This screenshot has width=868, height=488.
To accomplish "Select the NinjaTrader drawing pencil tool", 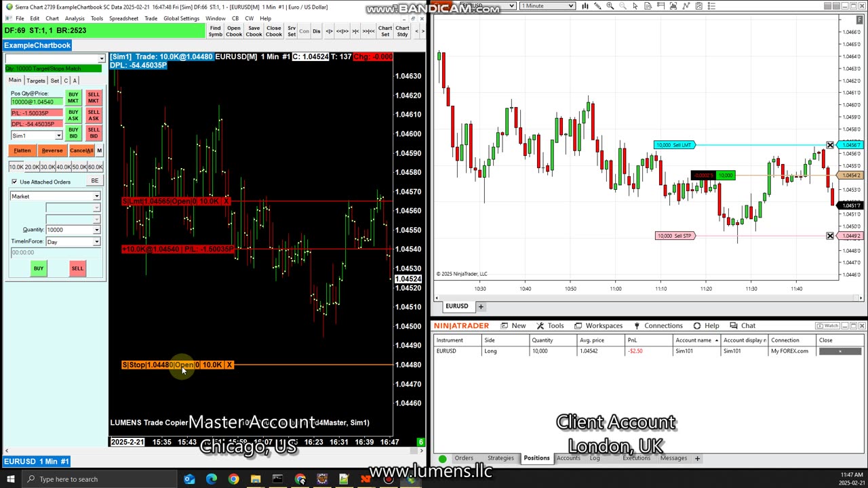I will [597, 6].
